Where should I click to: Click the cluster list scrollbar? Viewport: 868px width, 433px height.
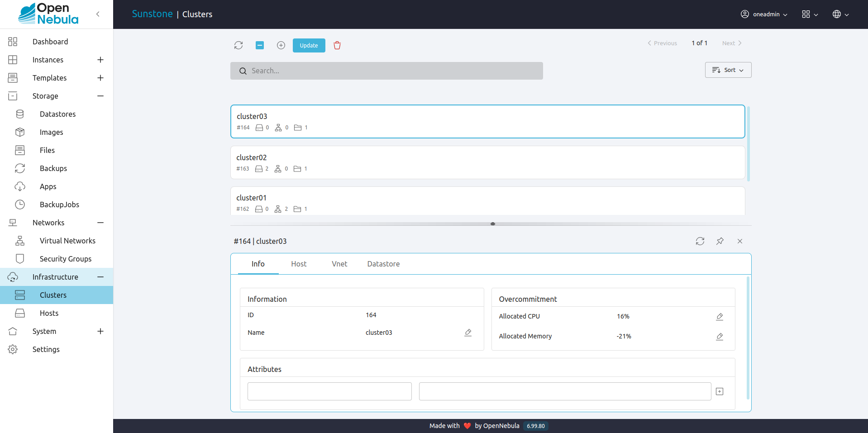[749, 144]
